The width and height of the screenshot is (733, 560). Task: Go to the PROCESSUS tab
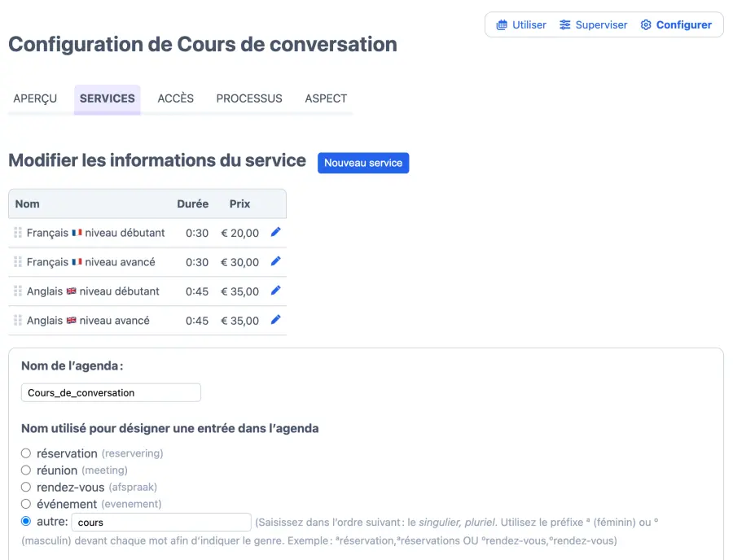[249, 98]
